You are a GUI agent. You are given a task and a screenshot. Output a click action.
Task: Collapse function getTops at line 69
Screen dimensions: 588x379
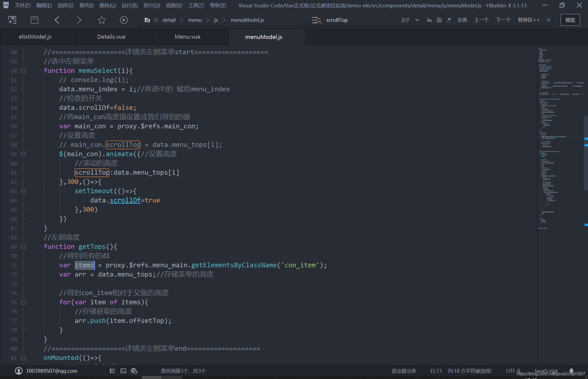(x=23, y=247)
